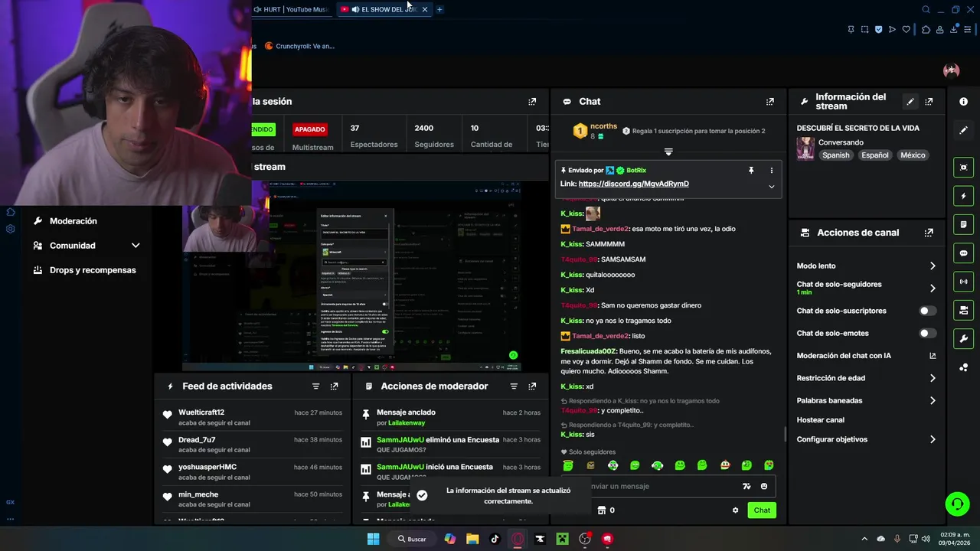The height and width of the screenshot is (551, 980).
Task: Toggle Chat de solo-suscriptores switch
Action: click(927, 311)
